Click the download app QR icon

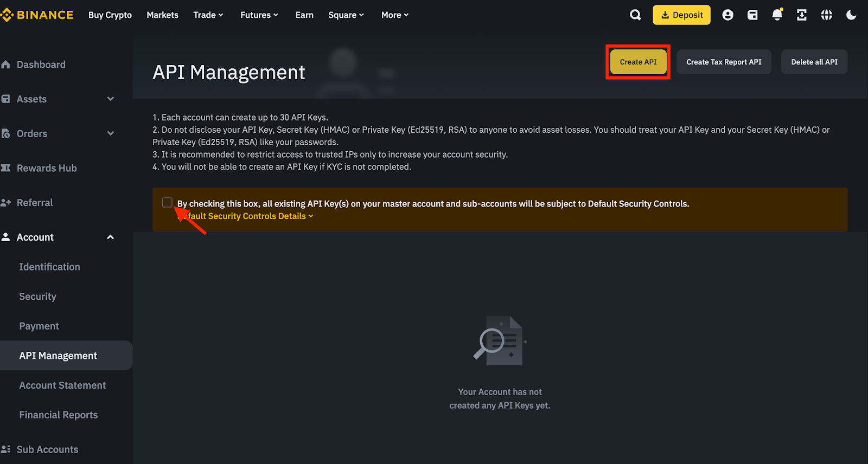coord(802,15)
